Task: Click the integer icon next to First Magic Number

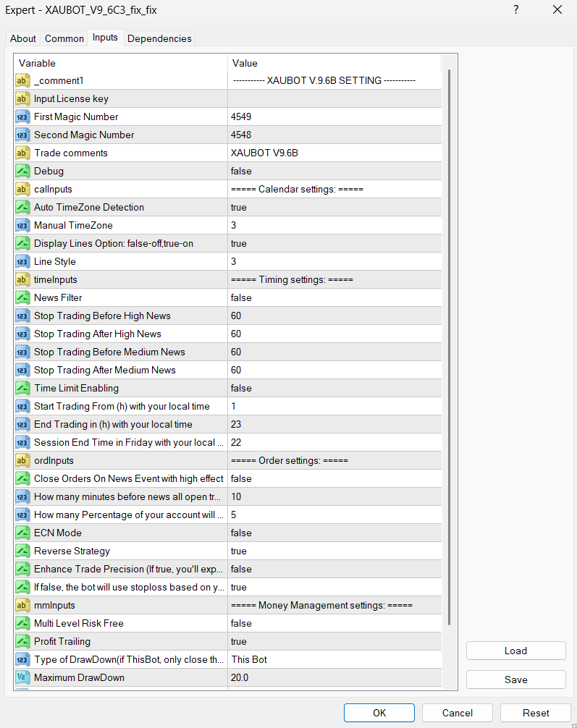Action: point(22,117)
